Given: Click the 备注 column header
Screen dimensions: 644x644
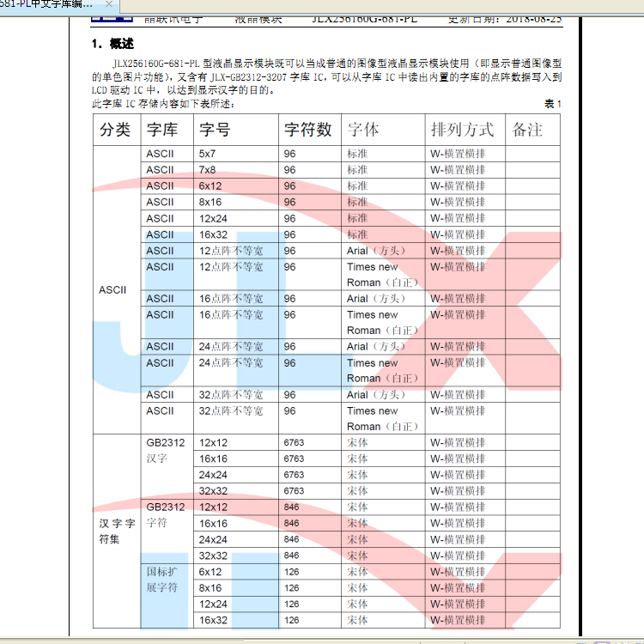Looking at the screenshot, I should [x=527, y=130].
